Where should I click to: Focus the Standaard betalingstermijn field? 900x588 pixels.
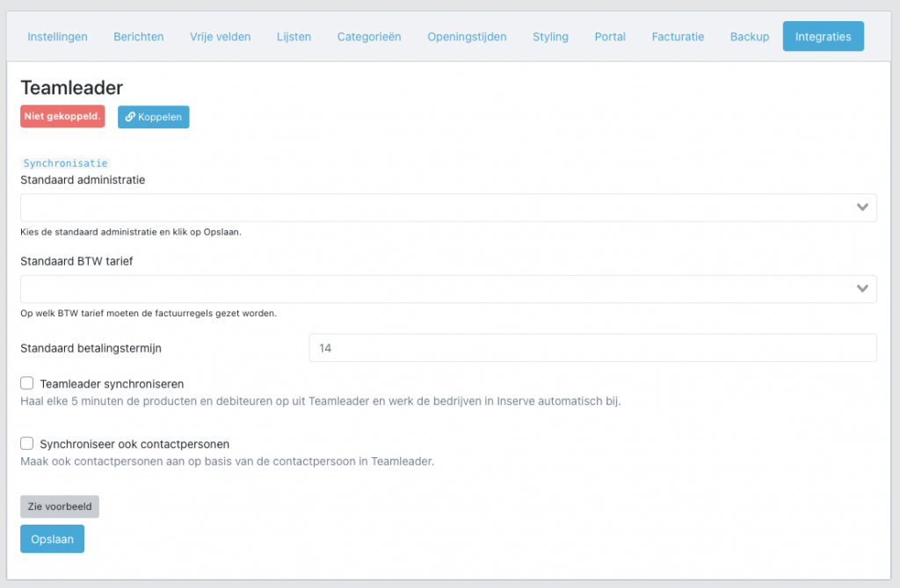click(x=593, y=348)
